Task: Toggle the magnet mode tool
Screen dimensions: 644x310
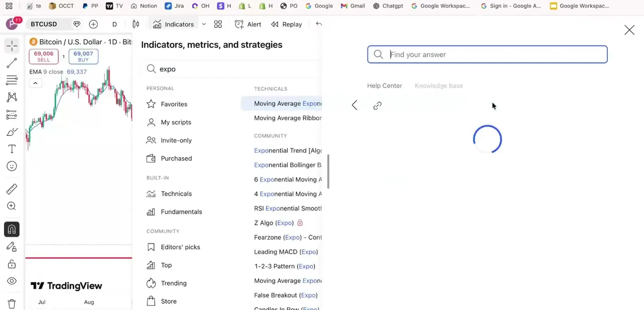Action: [12, 229]
